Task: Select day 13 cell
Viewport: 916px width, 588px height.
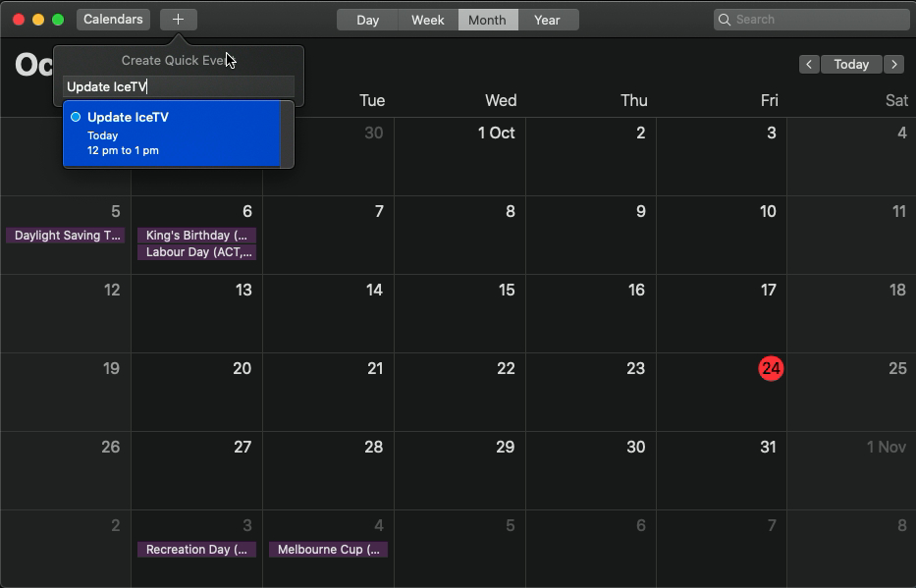Action: (197, 313)
